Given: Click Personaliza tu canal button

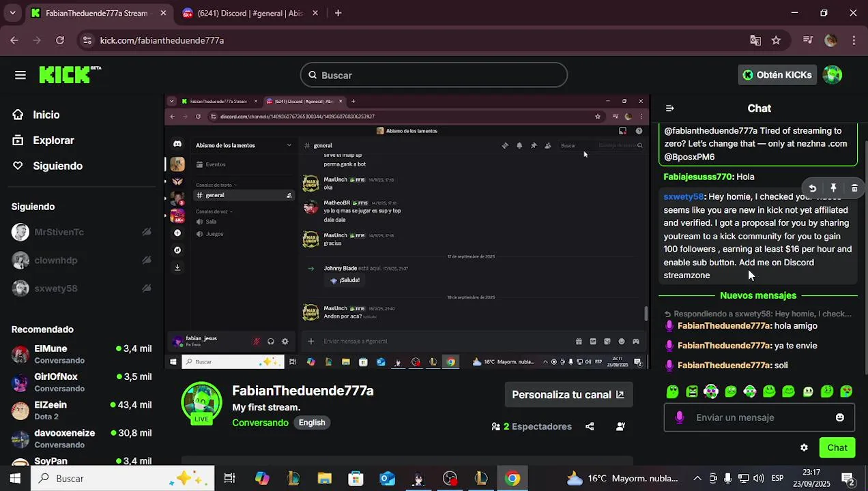Looking at the screenshot, I should pyautogui.click(x=568, y=395).
